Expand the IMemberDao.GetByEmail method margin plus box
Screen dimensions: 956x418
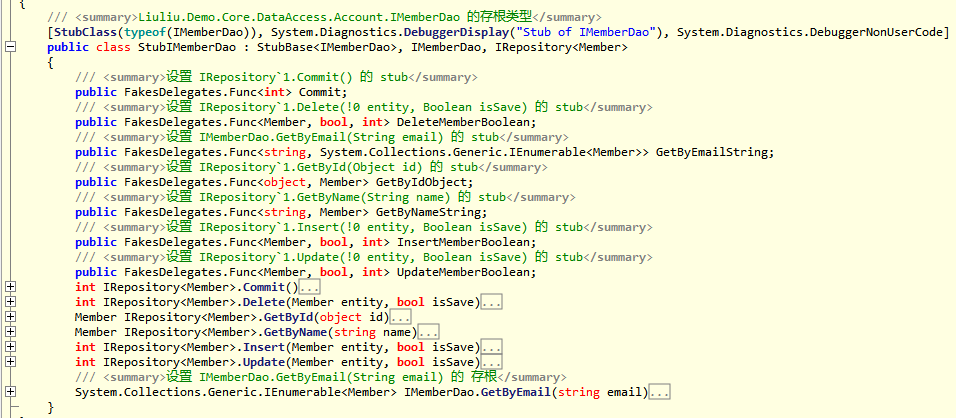pyautogui.click(x=10, y=393)
